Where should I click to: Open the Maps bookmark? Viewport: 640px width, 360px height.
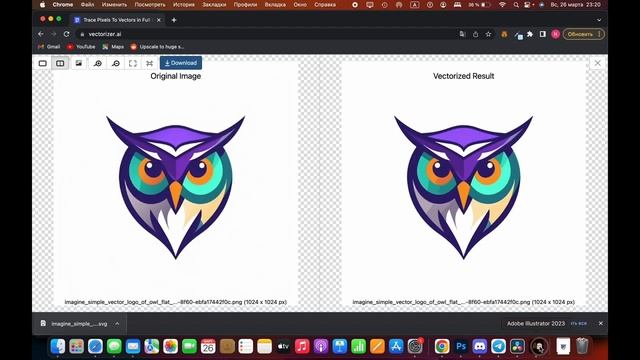(x=113, y=47)
